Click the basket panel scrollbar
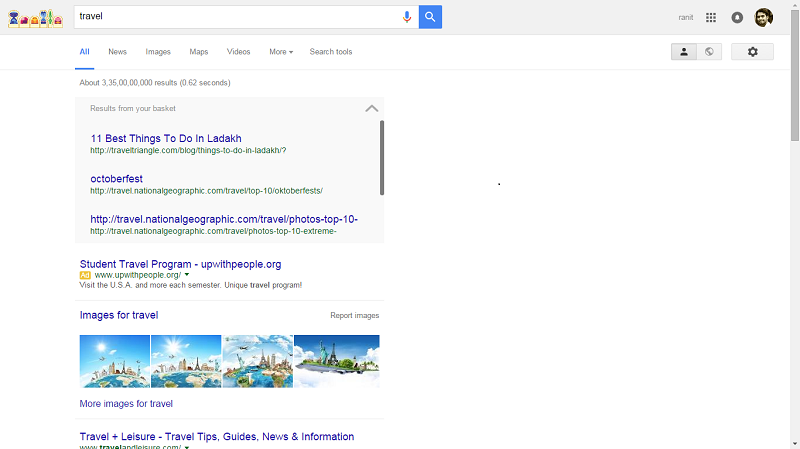This screenshot has height=449, width=800. [382, 158]
